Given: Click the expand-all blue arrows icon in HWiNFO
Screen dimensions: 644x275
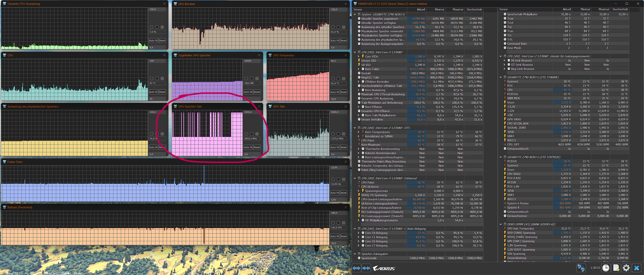Looking at the screenshot, I should click(x=356, y=268).
